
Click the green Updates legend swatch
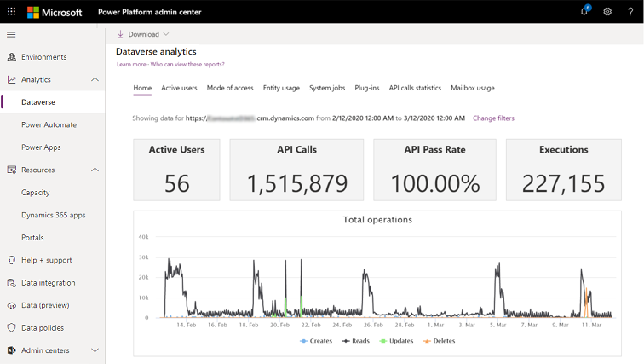tap(383, 341)
